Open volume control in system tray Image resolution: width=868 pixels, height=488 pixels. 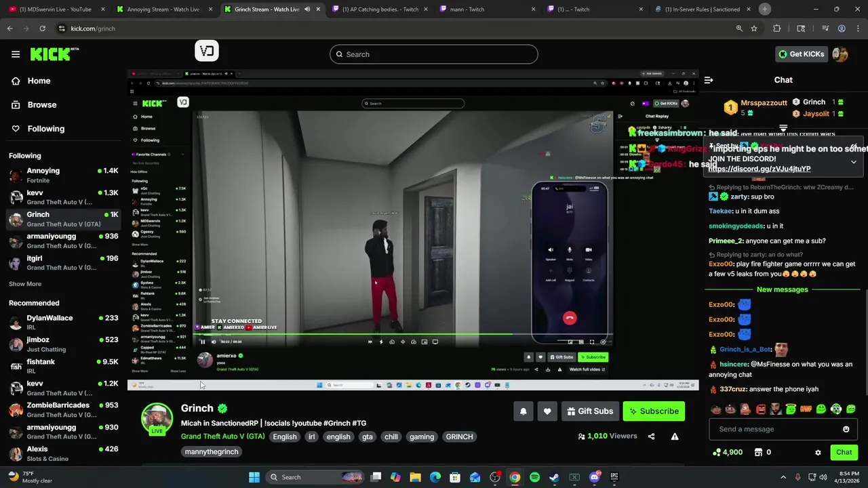pos(823,477)
